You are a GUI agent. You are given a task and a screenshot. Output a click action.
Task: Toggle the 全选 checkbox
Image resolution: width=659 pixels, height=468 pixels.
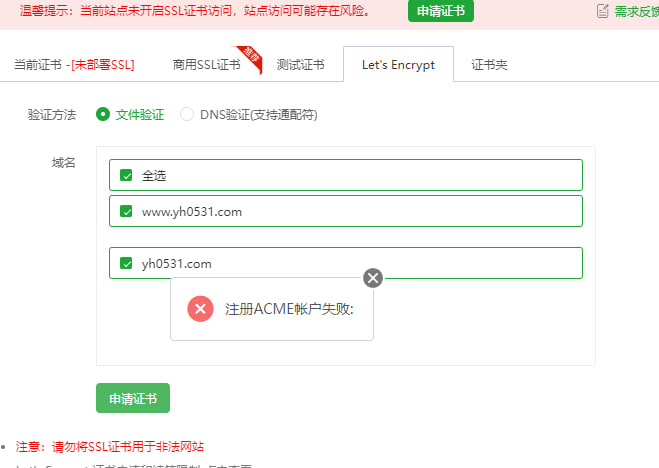tap(126, 175)
